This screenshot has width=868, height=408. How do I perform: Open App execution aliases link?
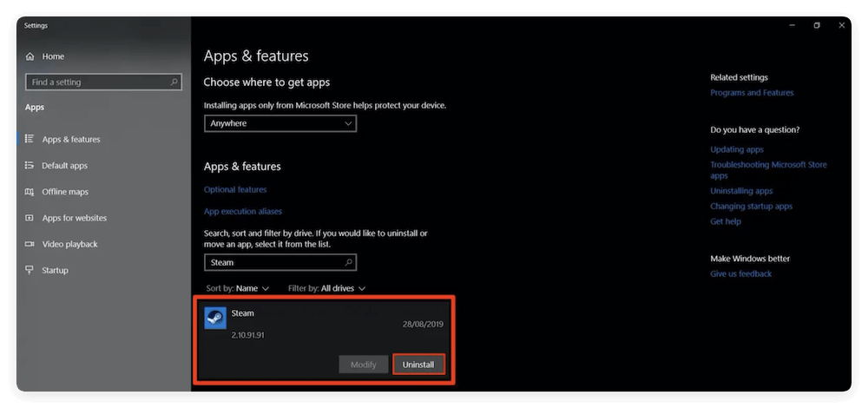click(243, 211)
